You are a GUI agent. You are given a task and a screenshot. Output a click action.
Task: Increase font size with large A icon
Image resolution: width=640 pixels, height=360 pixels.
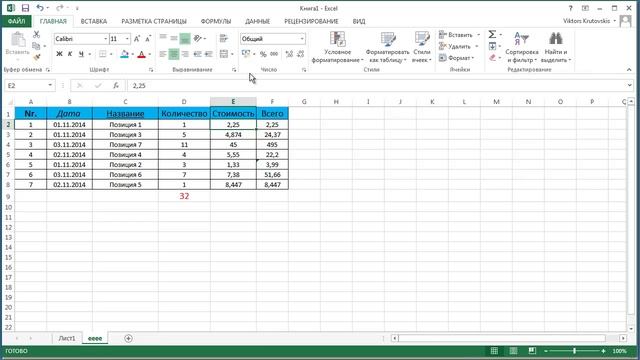point(137,39)
